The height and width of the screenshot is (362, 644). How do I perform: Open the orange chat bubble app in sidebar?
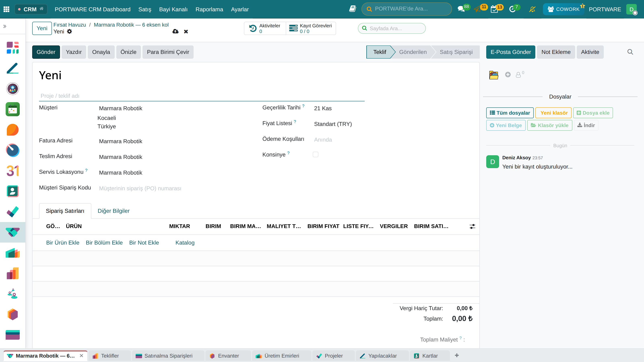point(12,130)
